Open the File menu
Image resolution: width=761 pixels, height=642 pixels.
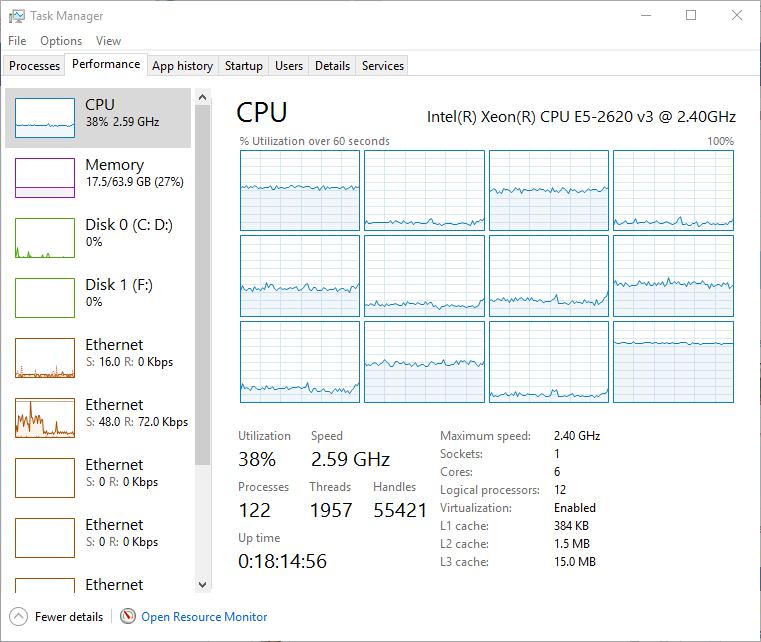pos(17,41)
